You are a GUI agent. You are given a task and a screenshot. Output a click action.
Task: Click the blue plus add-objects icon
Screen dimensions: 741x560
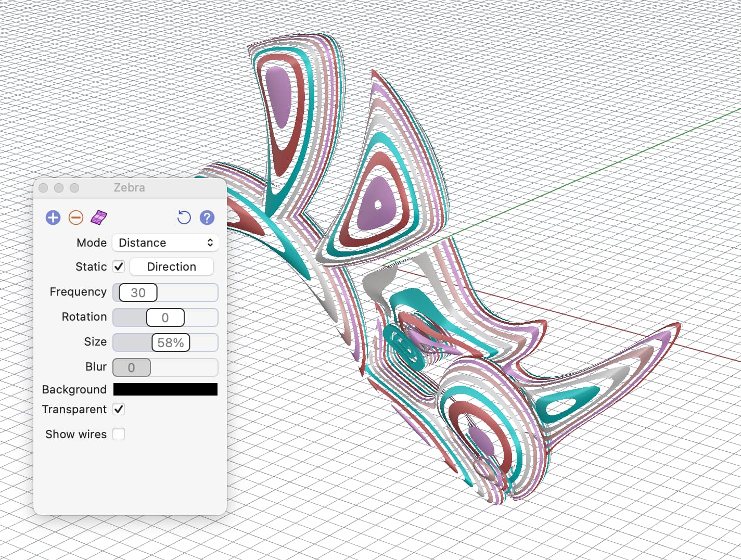tap(53, 218)
